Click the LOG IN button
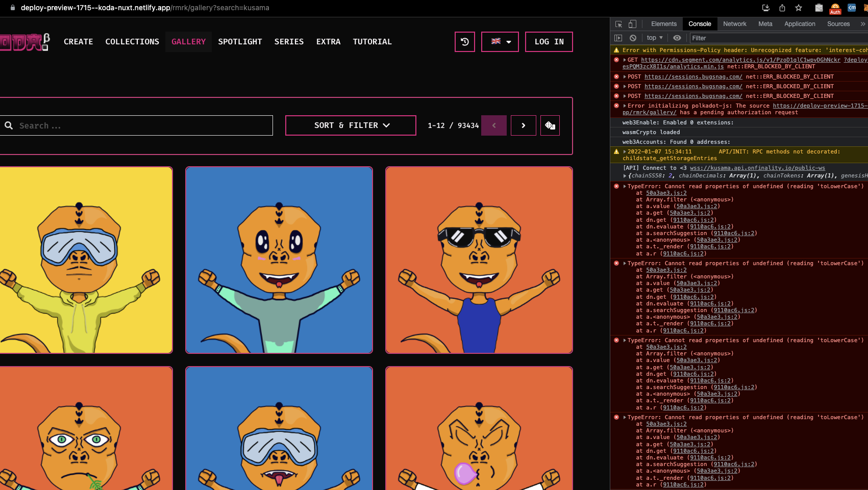This screenshot has width=868, height=490. pos(549,42)
